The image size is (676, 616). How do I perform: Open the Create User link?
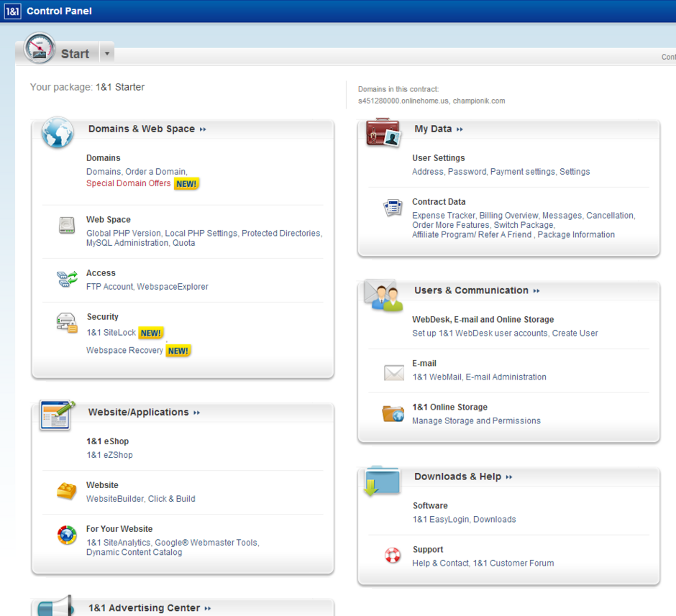575,333
